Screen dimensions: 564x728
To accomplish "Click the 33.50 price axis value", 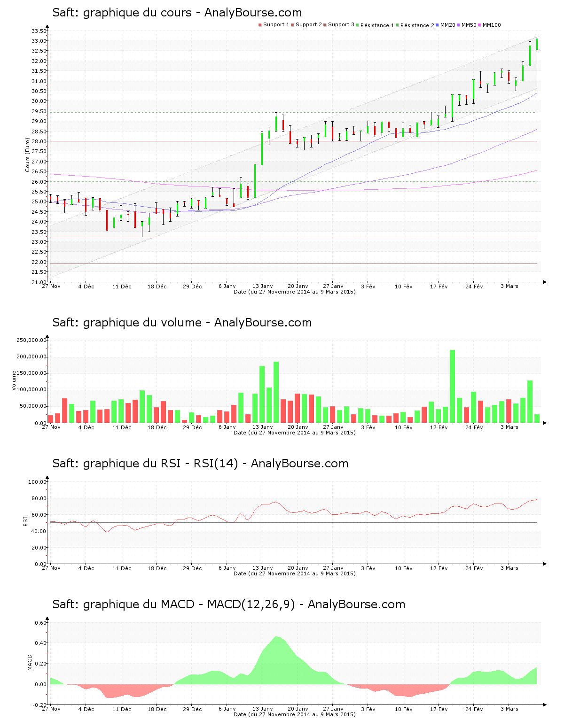I will 39,31.
